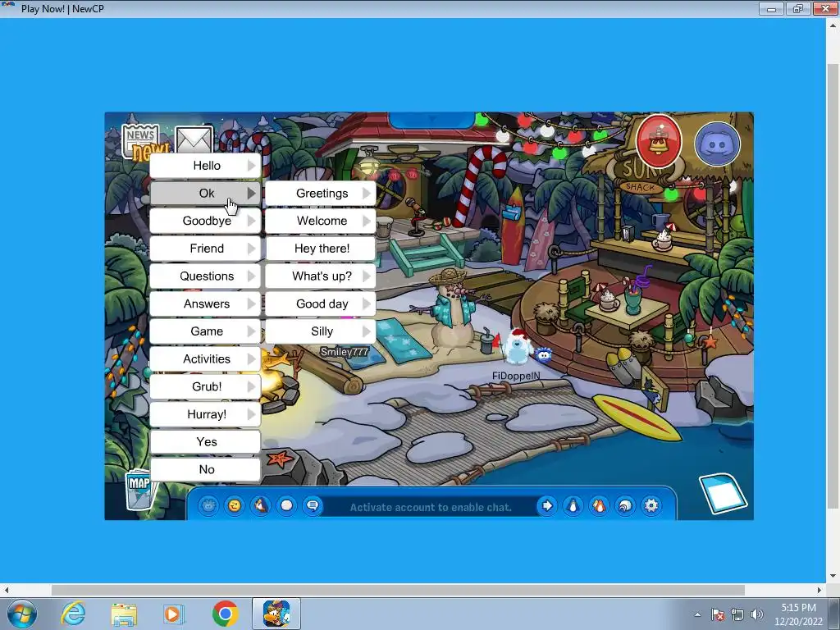
Task: Open the mail envelope icon
Action: tap(194, 139)
